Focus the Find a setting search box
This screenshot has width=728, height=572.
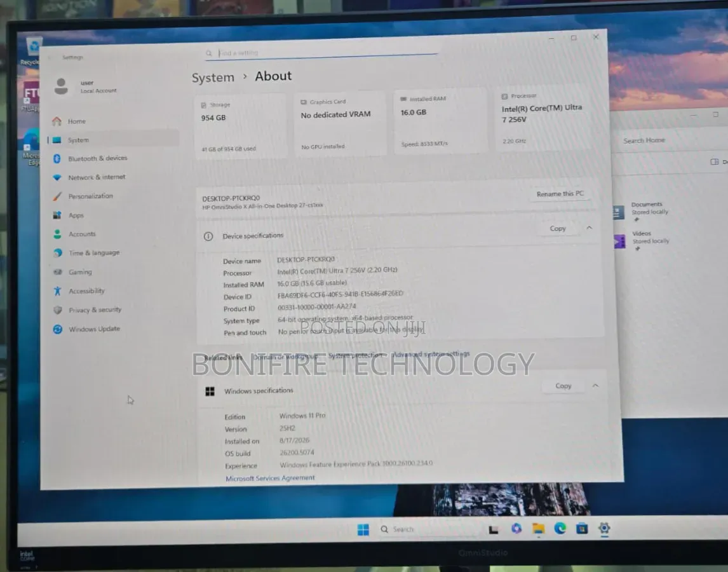pos(321,53)
